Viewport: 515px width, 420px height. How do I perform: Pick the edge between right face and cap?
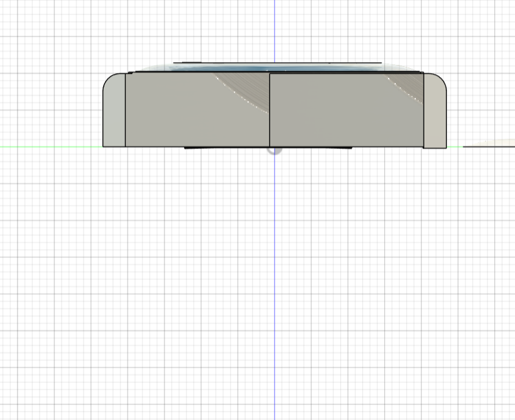tap(424, 110)
